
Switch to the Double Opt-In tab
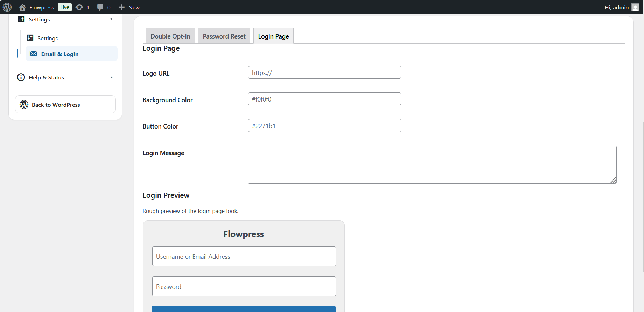point(170,36)
